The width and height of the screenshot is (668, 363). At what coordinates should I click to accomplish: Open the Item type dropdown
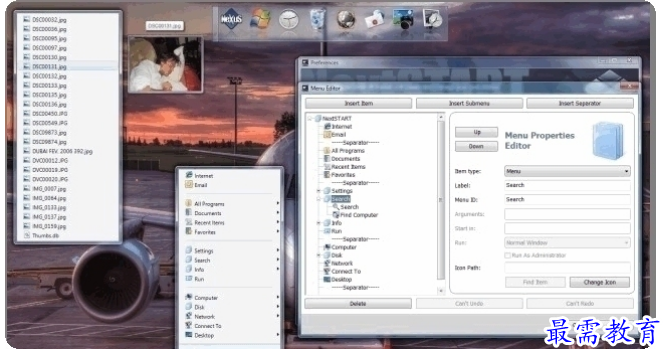point(567,171)
